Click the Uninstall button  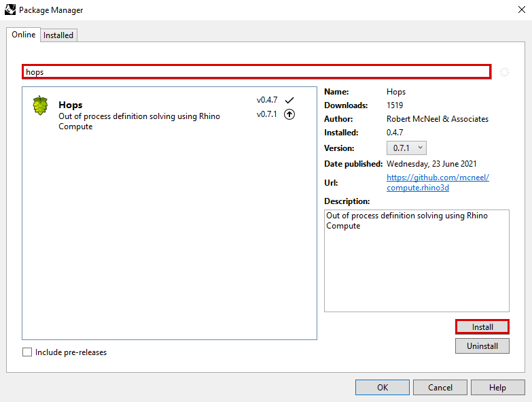(482, 346)
